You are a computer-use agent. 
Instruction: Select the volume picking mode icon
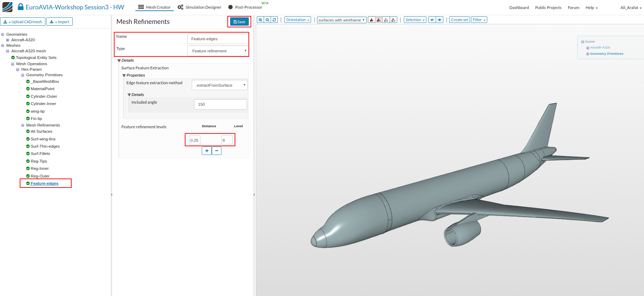pos(372,20)
